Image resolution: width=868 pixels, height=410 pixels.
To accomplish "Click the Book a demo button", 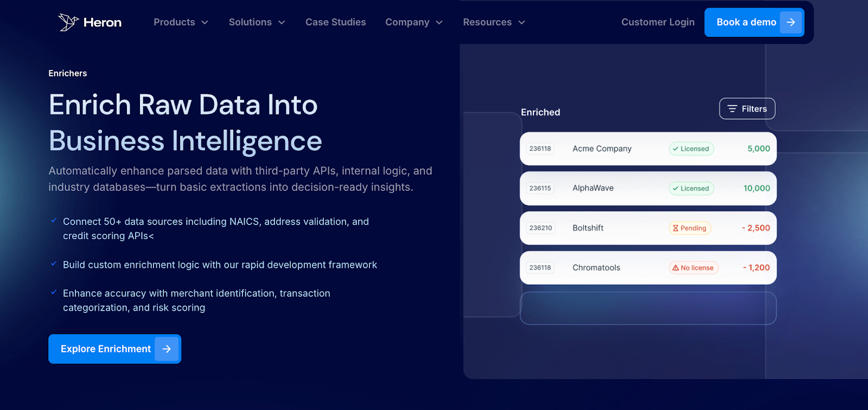I will point(754,22).
